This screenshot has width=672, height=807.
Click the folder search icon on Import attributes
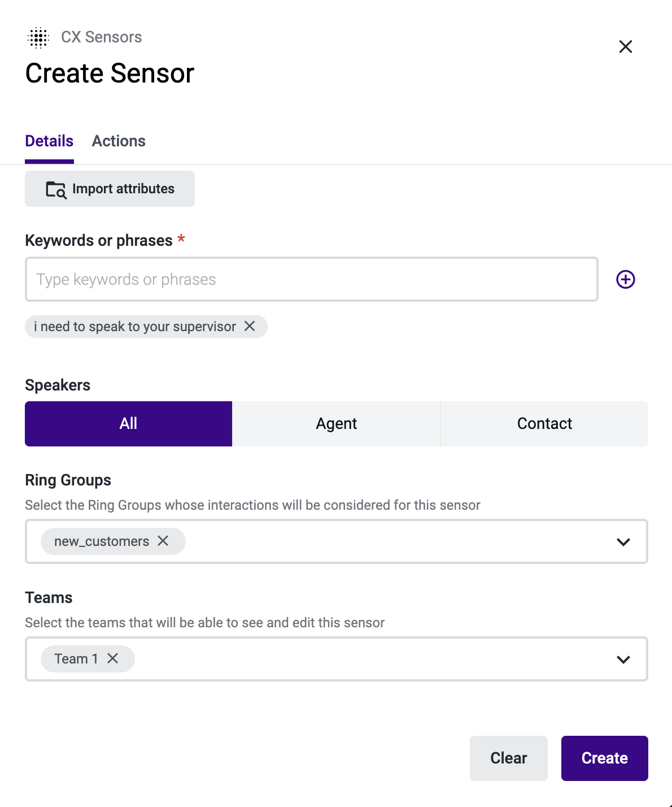coord(56,189)
